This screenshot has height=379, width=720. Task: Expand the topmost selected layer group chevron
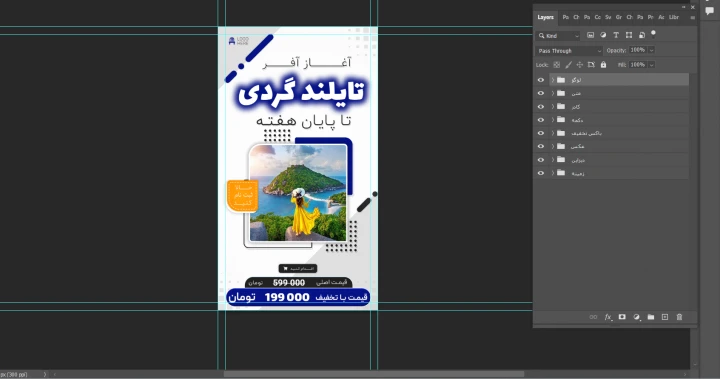click(x=552, y=80)
